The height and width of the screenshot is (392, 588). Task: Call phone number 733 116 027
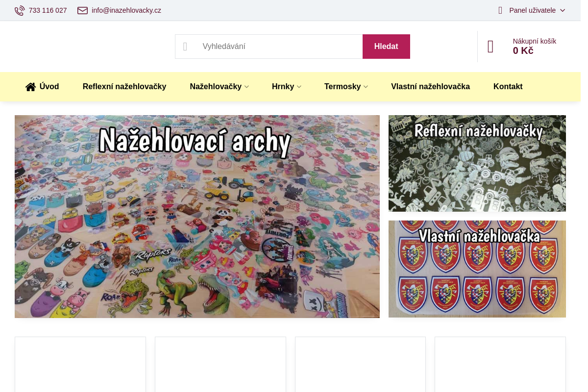[48, 10]
